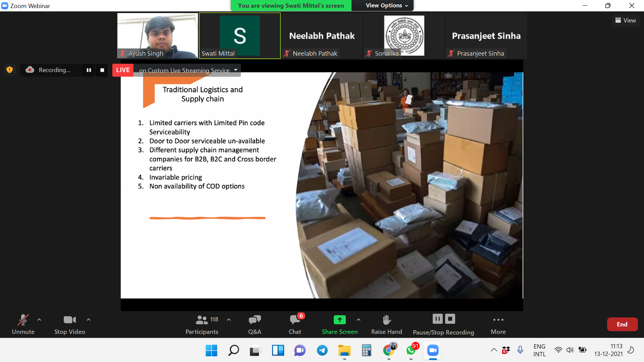Click the Zoom Webinar app icon in title bar
Image resolution: width=644 pixels, height=362 pixels.
pyautogui.click(x=5, y=6)
